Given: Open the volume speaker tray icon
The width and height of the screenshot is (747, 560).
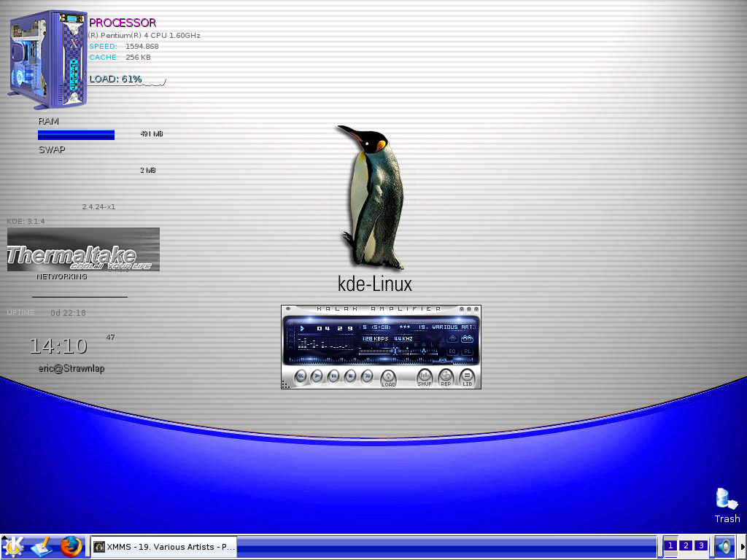Looking at the screenshot, I should (x=724, y=546).
